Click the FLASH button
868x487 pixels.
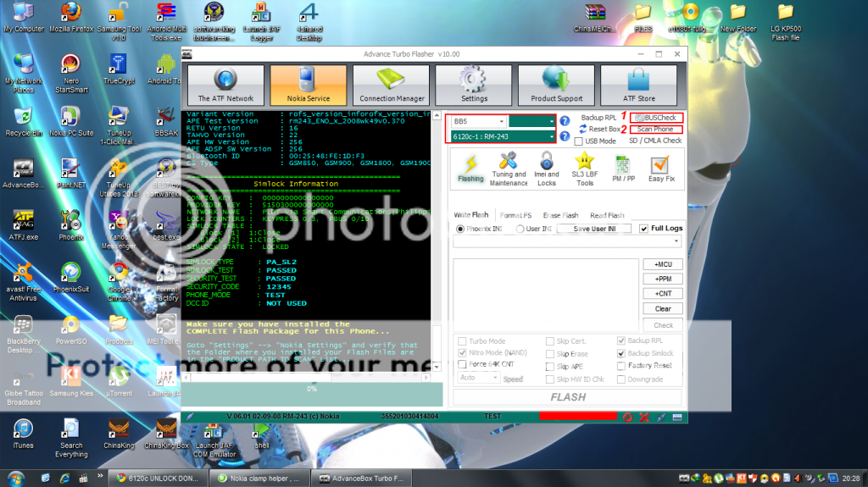point(567,396)
